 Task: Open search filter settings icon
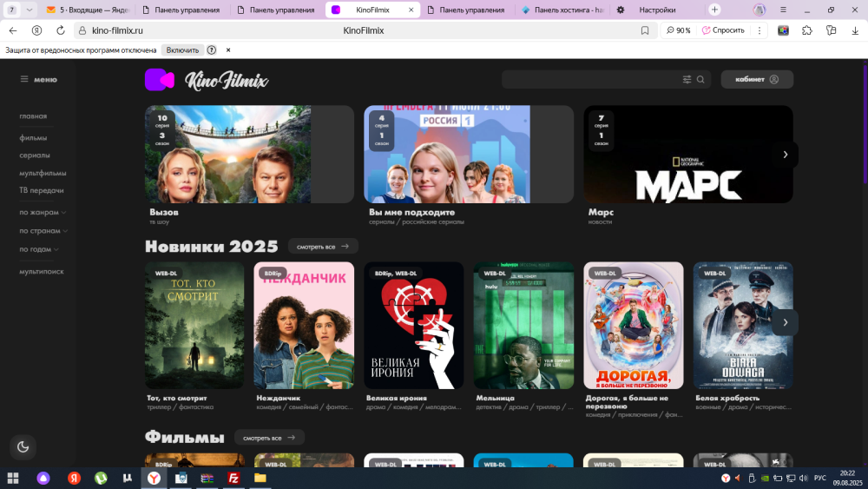(x=687, y=79)
